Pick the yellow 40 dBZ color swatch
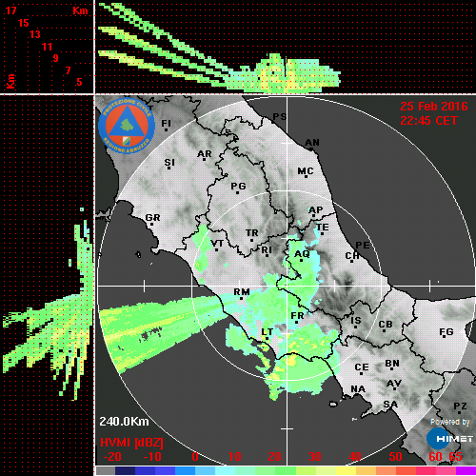The height and width of the screenshot is (476, 476). tap(346, 471)
